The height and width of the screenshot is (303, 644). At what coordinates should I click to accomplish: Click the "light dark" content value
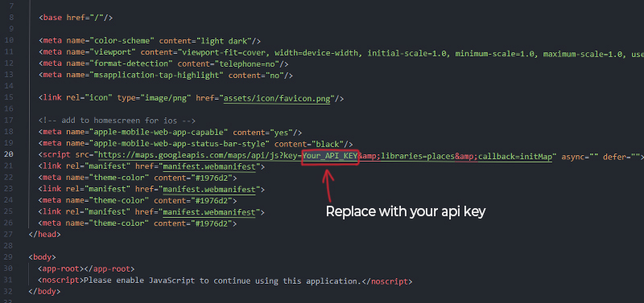click(224, 41)
